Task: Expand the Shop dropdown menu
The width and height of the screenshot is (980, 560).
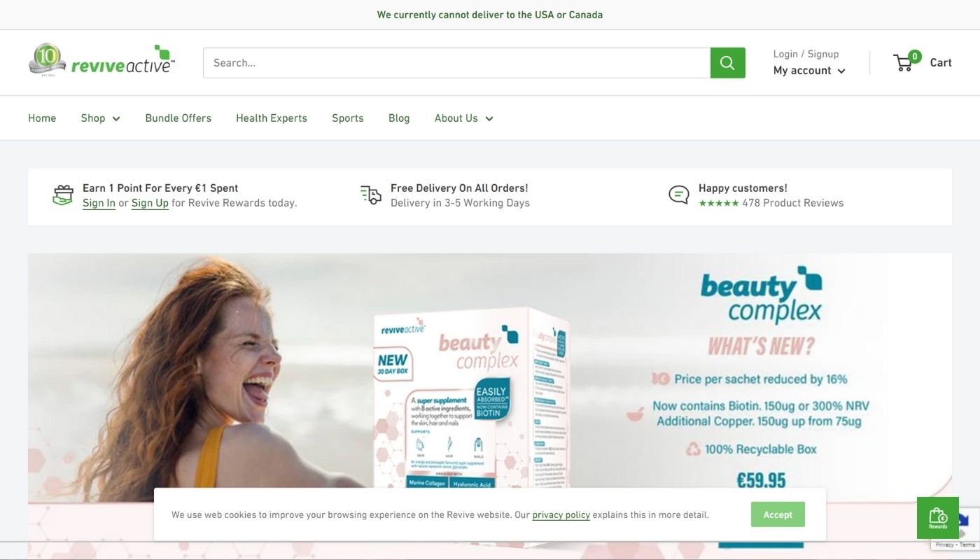Action: [x=101, y=118]
